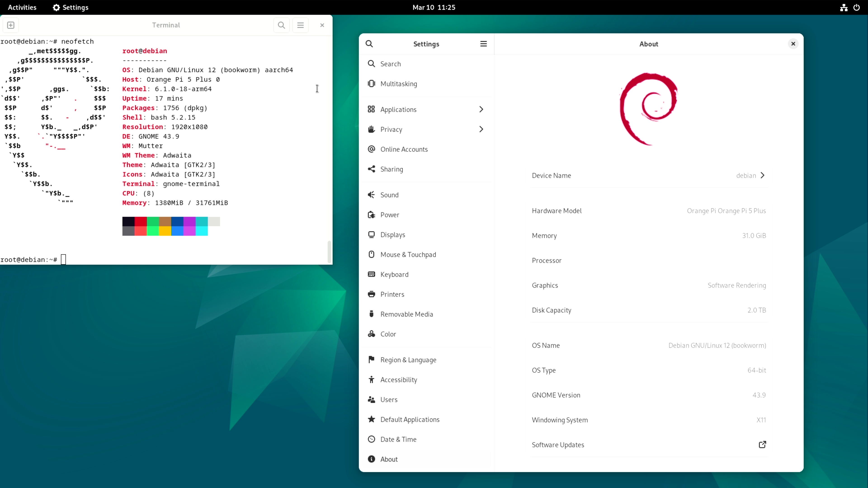Select the About menu item

[389, 459]
